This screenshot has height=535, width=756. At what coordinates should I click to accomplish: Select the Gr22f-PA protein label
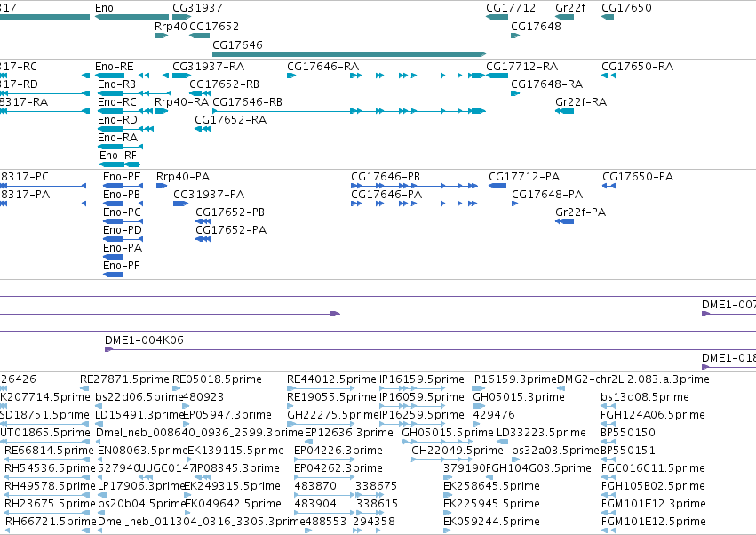coord(580,212)
